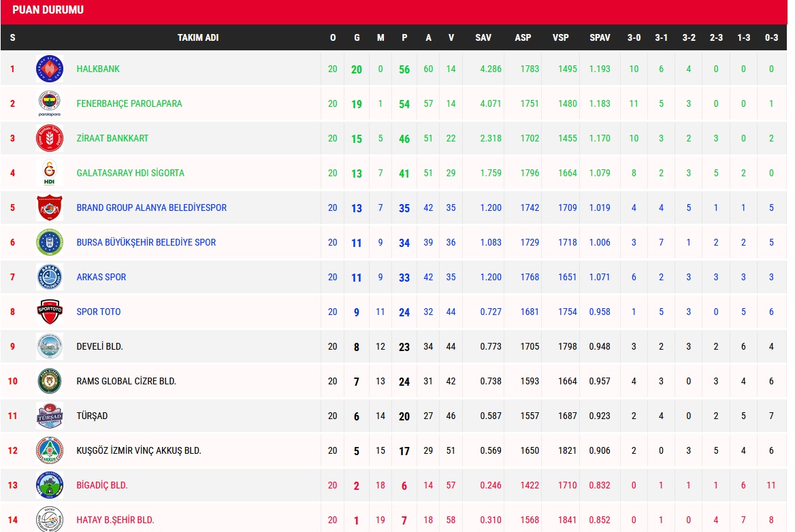
Task: Click the SPAV column header
Action: [x=600, y=37]
